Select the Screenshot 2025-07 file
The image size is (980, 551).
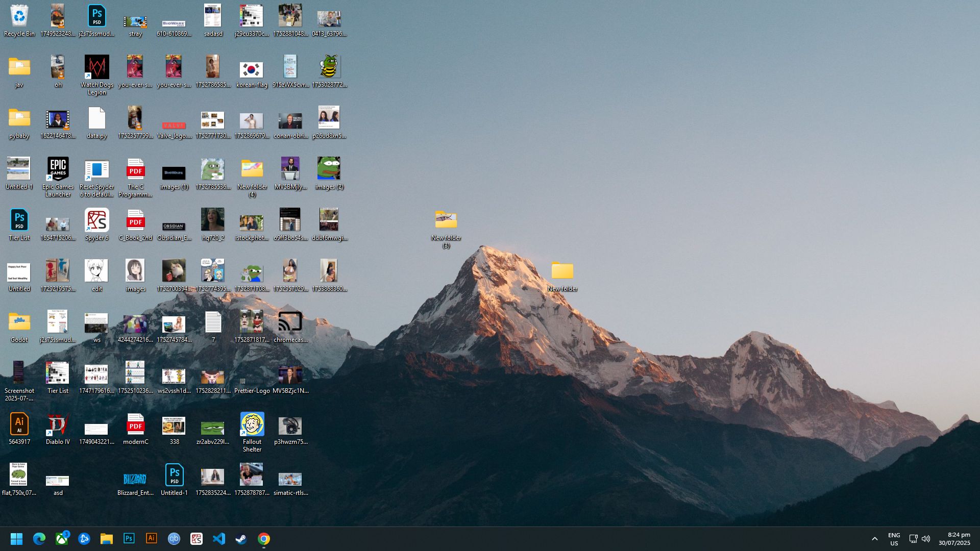[x=19, y=381]
